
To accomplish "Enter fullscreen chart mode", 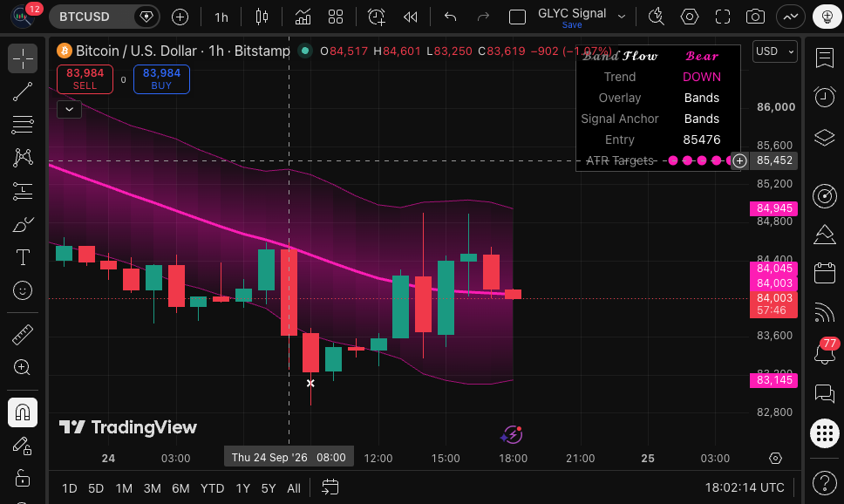I will 722,17.
